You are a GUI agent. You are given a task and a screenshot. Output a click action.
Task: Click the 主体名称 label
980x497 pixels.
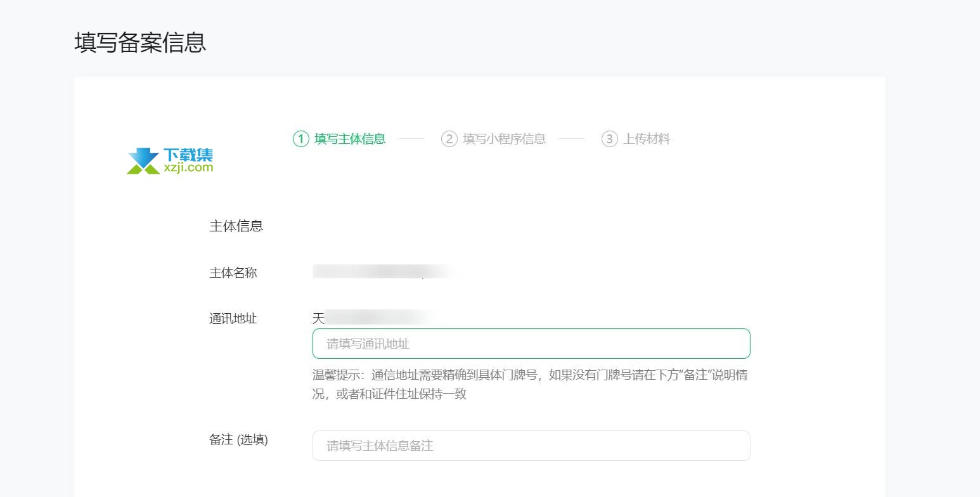(x=233, y=273)
